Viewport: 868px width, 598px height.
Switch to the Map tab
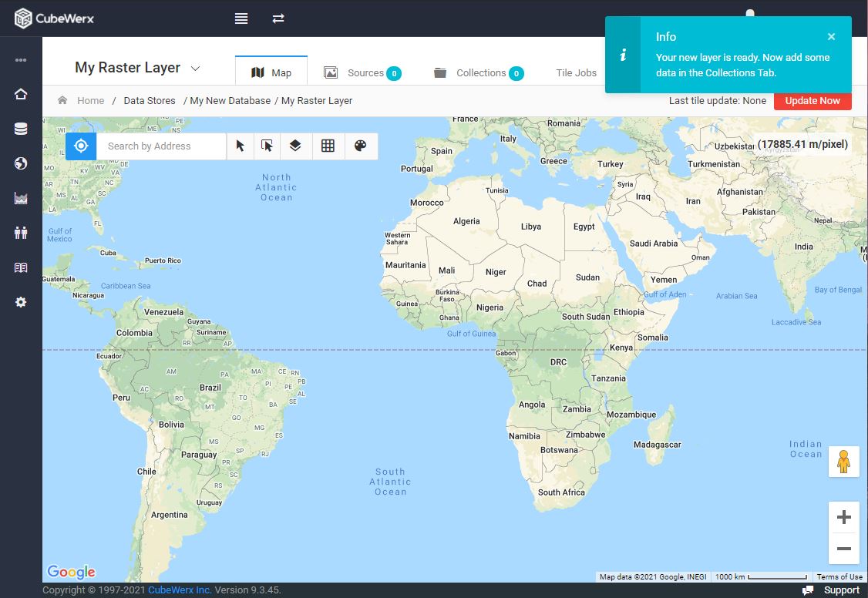point(271,72)
